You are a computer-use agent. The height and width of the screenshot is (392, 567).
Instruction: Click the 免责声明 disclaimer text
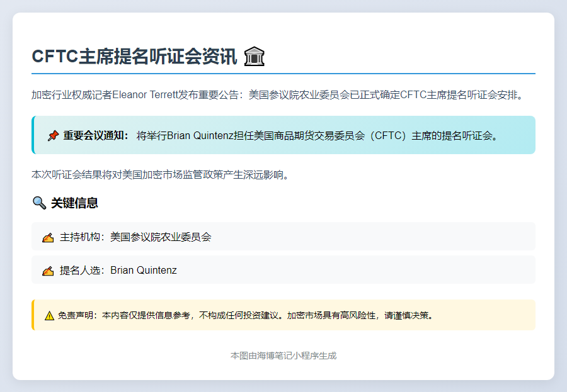[x=246, y=315]
